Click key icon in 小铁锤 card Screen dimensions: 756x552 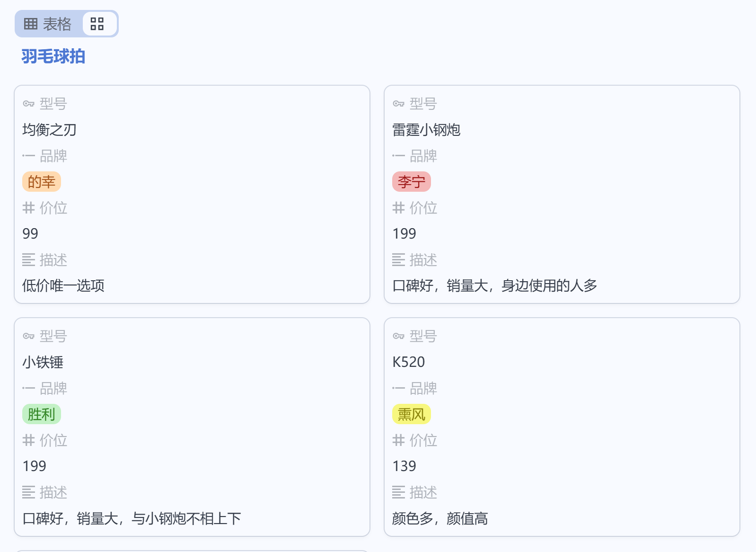(x=28, y=336)
